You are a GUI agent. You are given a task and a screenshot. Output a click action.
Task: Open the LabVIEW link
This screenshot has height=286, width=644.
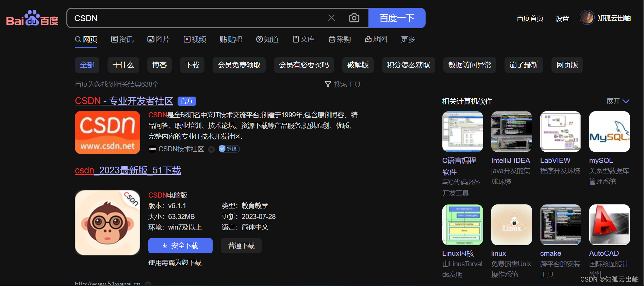click(x=555, y=161)
